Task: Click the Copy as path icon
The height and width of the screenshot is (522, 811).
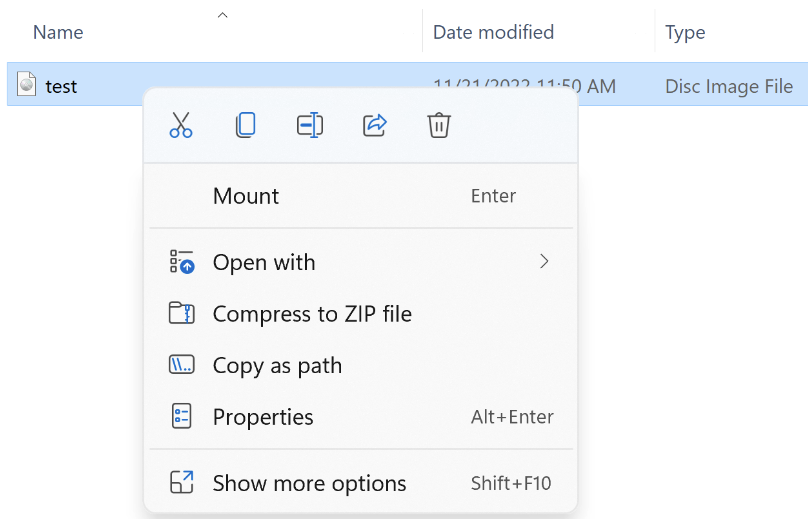Action: pyautogui.click(x=181, y=365)
